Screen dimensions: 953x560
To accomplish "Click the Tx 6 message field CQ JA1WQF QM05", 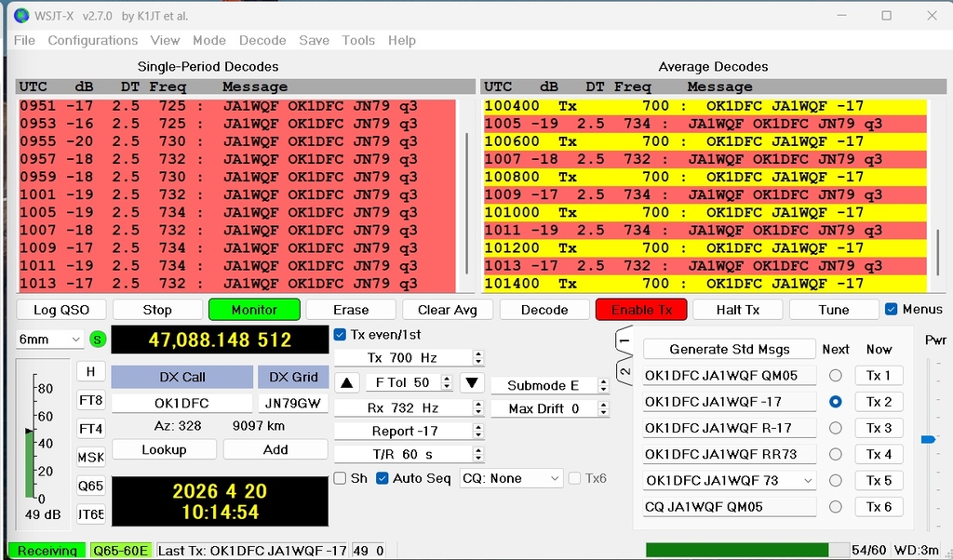I will [x=730, y=507].
